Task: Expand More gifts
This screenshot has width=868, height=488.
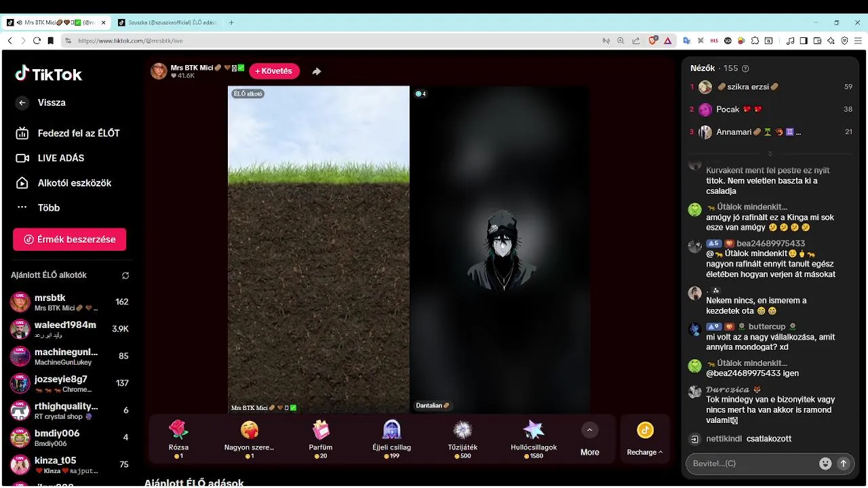Action: coord(589,439)
